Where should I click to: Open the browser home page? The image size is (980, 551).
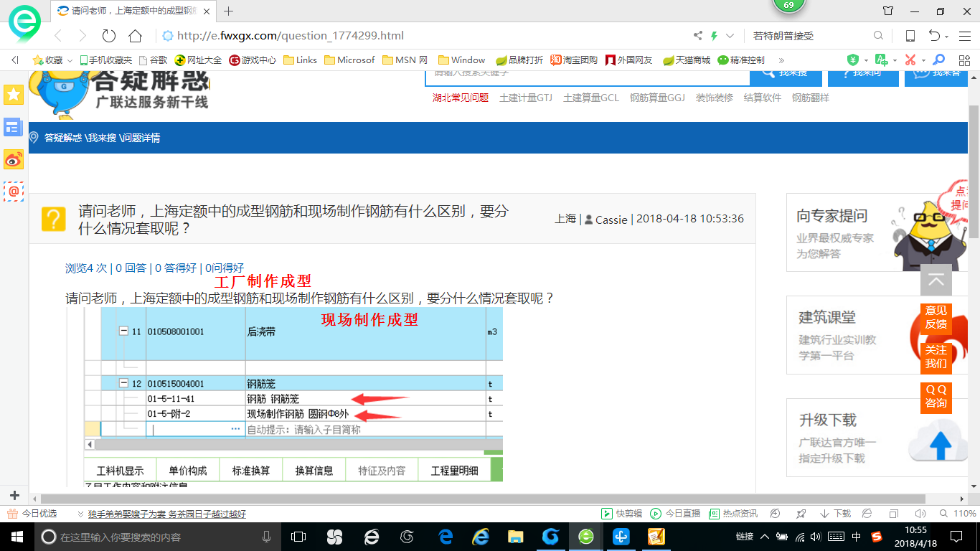(x=135, y=36)
